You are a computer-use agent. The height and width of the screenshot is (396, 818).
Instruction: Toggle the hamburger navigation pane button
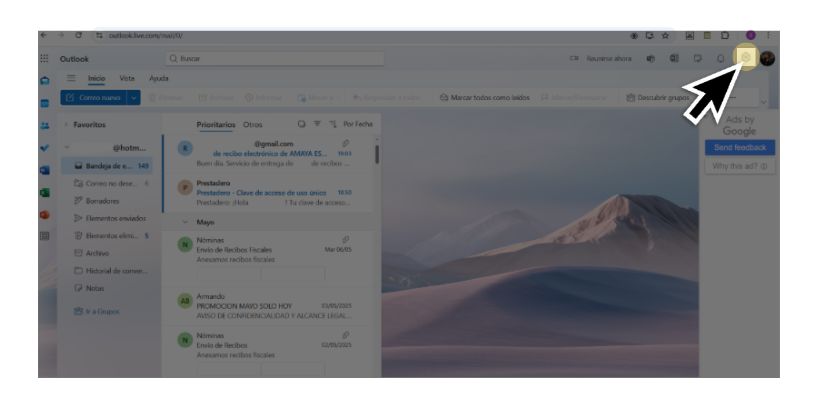pyautogui.click(x=71, y=78)
